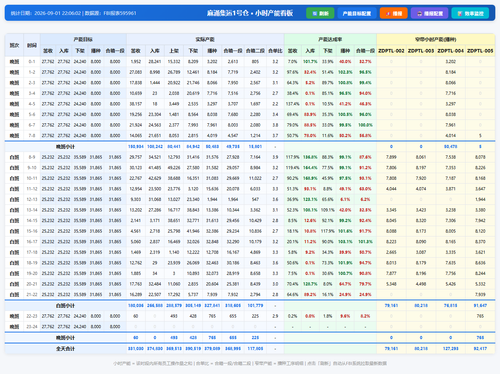
Task: Open 产能目标配置 configuration button
Action: (357, 13)
